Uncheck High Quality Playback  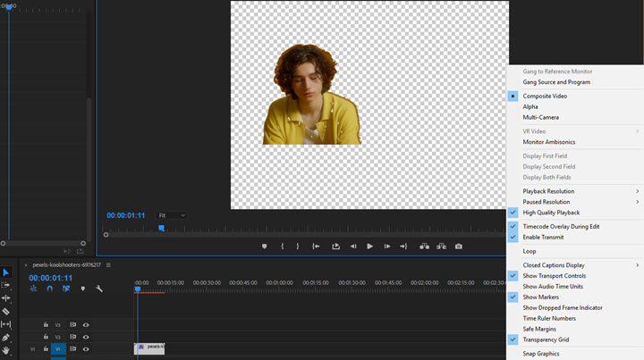coord(551,213)
